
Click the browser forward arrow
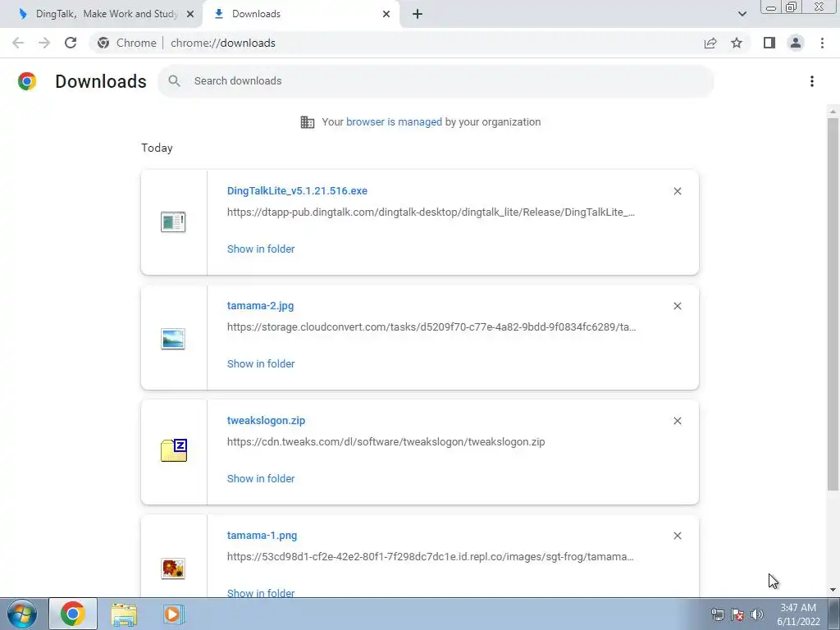[x=44, y=43]
